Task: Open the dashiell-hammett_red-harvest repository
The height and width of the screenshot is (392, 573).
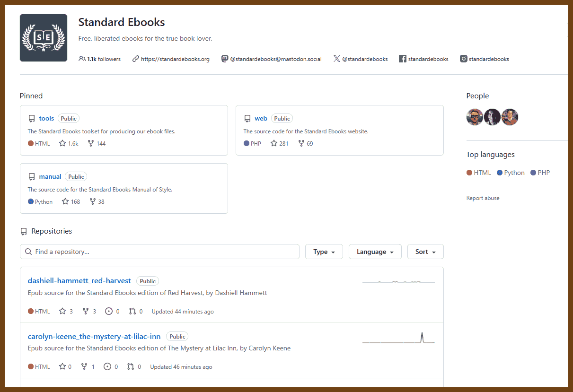Action: pyautogui.click(x=79, y=280)
